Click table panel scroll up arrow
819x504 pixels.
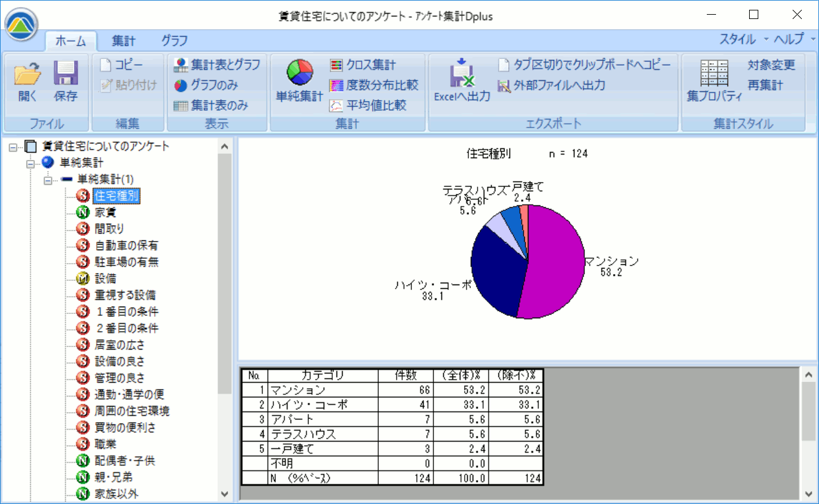[x=809, y=375]
